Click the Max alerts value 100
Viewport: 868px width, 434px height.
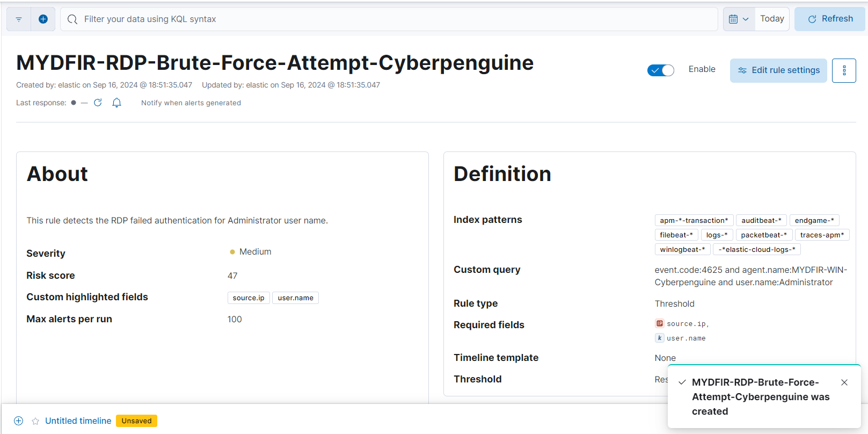(235, 320)
